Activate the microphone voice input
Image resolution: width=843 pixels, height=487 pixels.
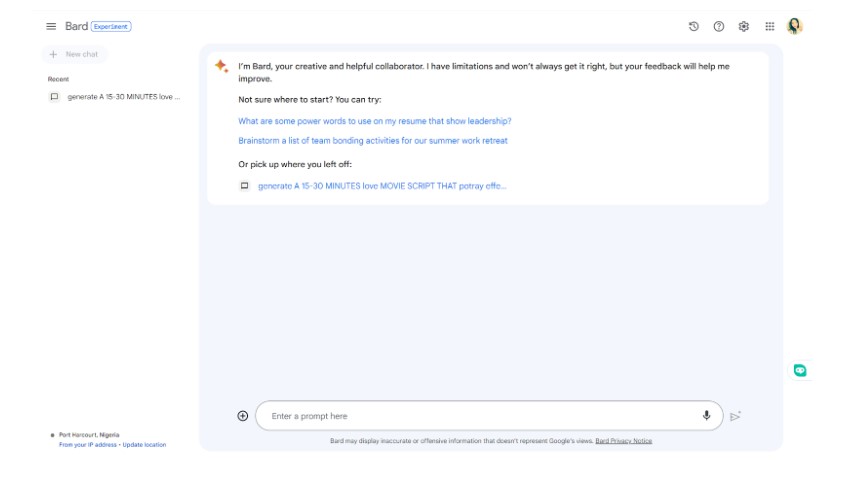pyautogui.click(x=706, y=415)
